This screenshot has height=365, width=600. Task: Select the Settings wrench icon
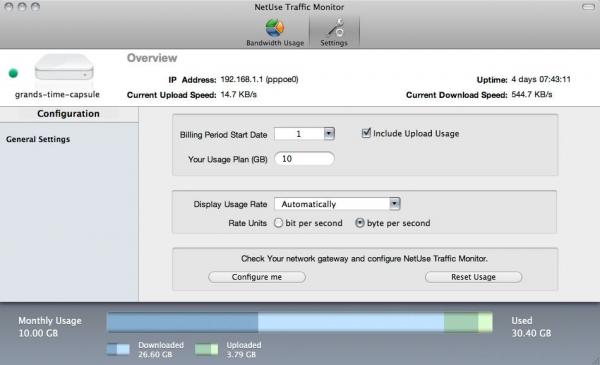pos(334,32)
